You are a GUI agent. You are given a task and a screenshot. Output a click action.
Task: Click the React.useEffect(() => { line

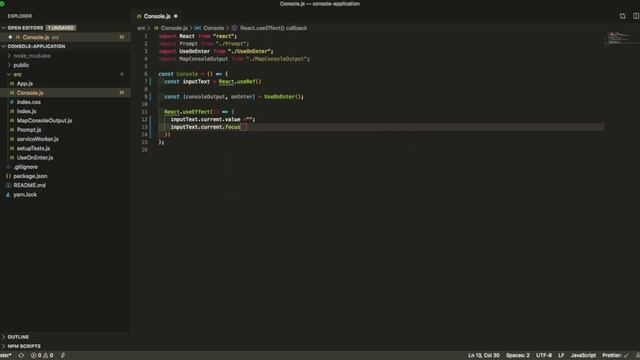(x=199, y=112)
